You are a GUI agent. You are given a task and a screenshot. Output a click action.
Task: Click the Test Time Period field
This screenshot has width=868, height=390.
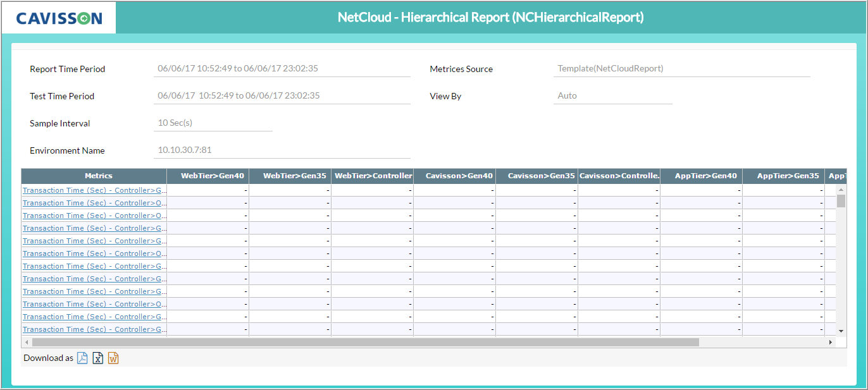coord(282,96)
